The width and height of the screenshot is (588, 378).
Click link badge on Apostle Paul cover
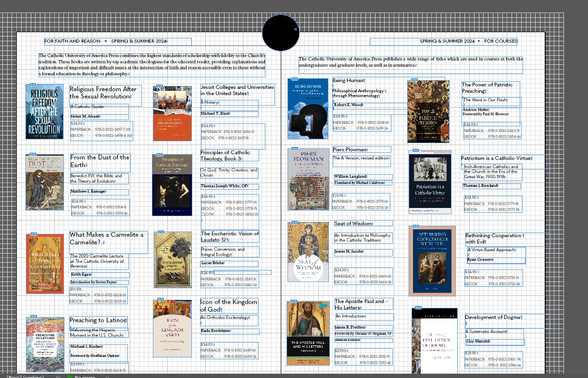click(294, 302)
